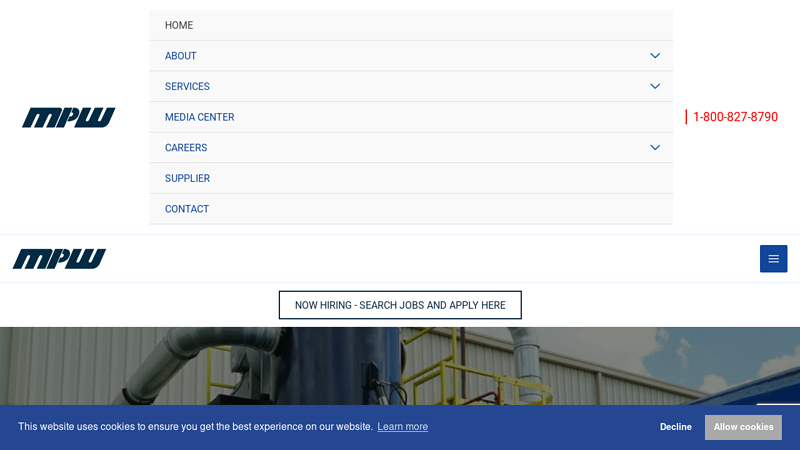Expand the About submenu chevron

655,56
